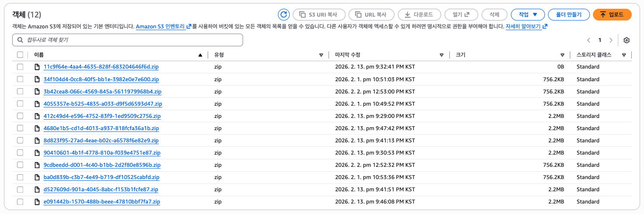Sort by 크기 column arrow
The width and height of the screenshot is (644, 214).
pyautogui.click(x=562, y=55)
